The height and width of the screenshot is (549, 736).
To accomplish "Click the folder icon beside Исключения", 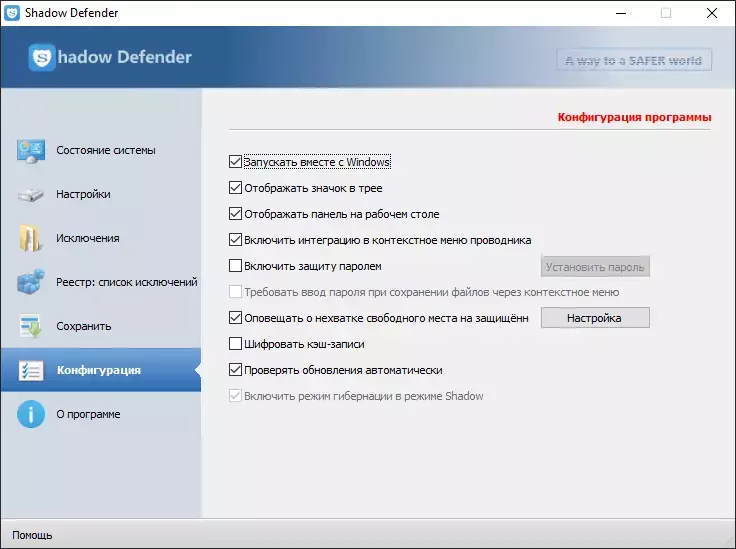I will tap(30, 238).
